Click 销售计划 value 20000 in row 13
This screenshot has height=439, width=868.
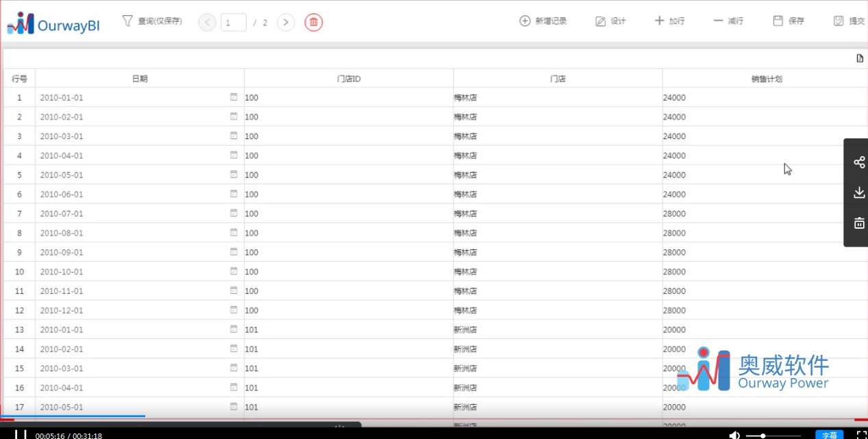tap(674, 330)
